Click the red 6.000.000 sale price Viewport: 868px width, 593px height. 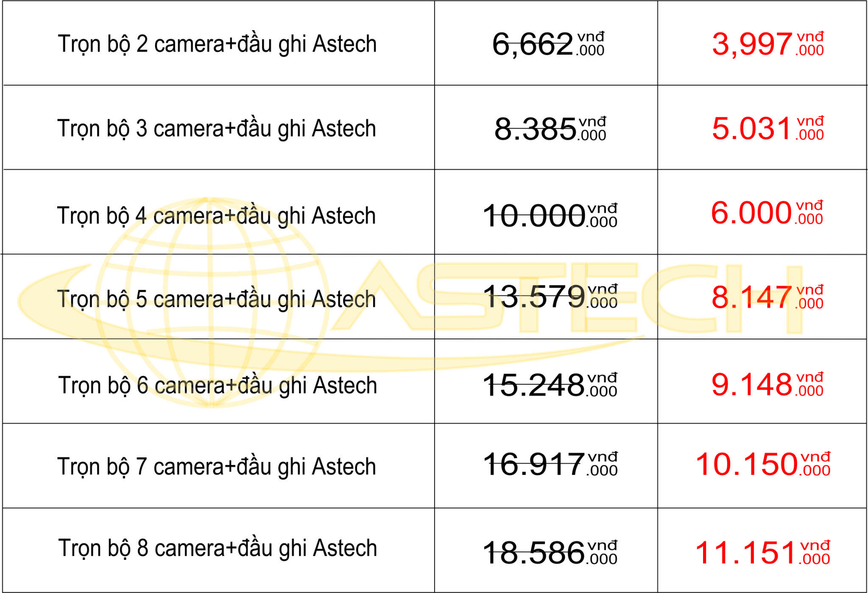click(767, 213)
